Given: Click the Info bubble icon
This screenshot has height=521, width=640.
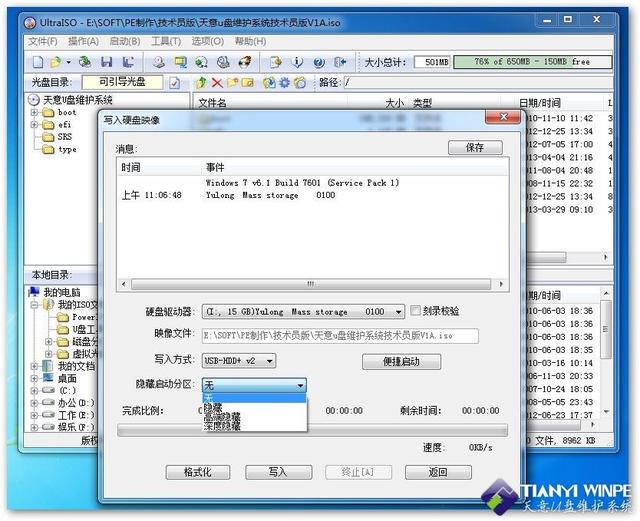Looking at the screenshot, I should [x=297, y=62].
